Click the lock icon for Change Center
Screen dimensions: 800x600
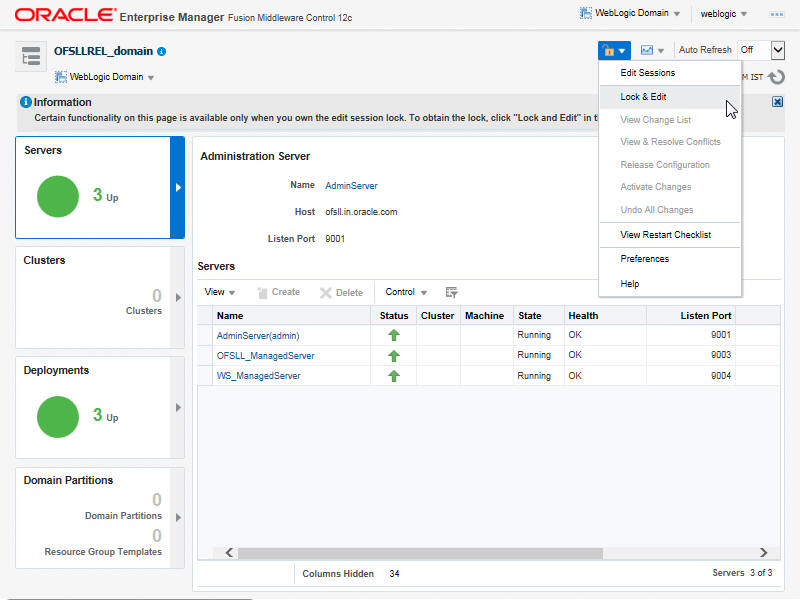click(614, 51)
